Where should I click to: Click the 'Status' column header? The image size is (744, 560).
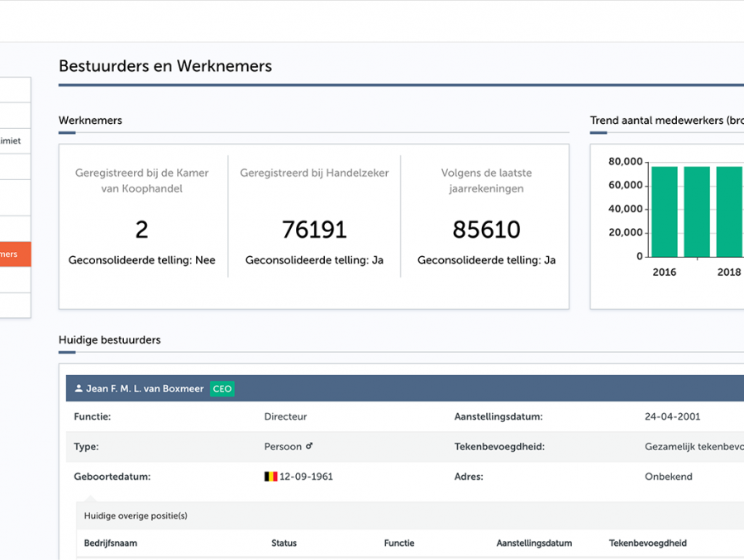pos(284,543)
